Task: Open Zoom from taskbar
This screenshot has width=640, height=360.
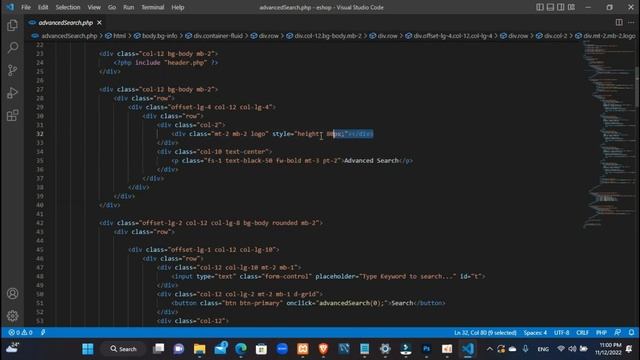Action: click(282, 349)
